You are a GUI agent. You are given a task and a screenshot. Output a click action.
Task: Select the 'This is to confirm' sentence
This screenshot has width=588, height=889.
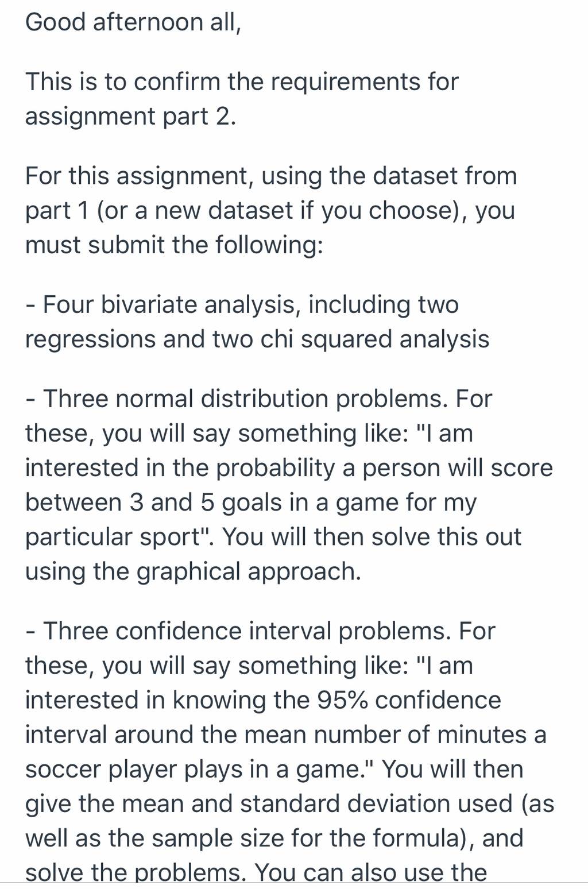click(x=242, y=99)
